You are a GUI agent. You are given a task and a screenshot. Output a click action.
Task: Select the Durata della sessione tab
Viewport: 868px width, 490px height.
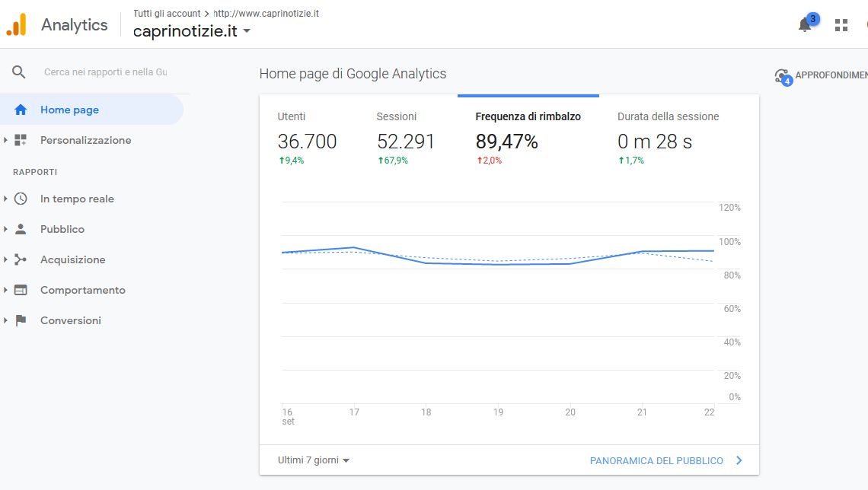[669, 140]
